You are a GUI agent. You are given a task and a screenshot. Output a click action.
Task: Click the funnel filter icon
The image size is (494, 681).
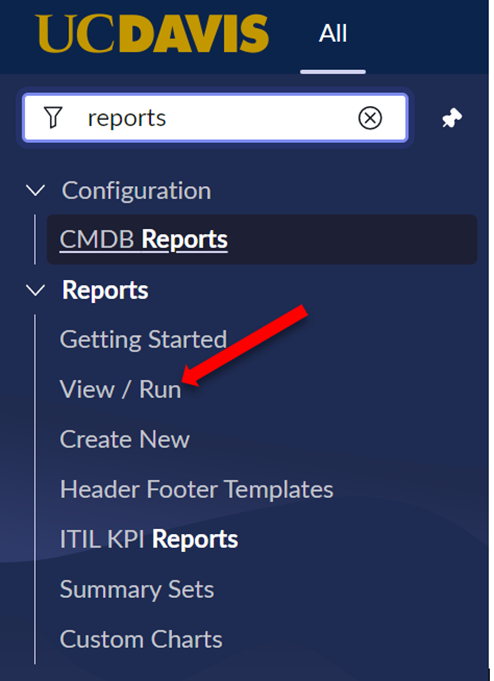(x=53, y=118)
